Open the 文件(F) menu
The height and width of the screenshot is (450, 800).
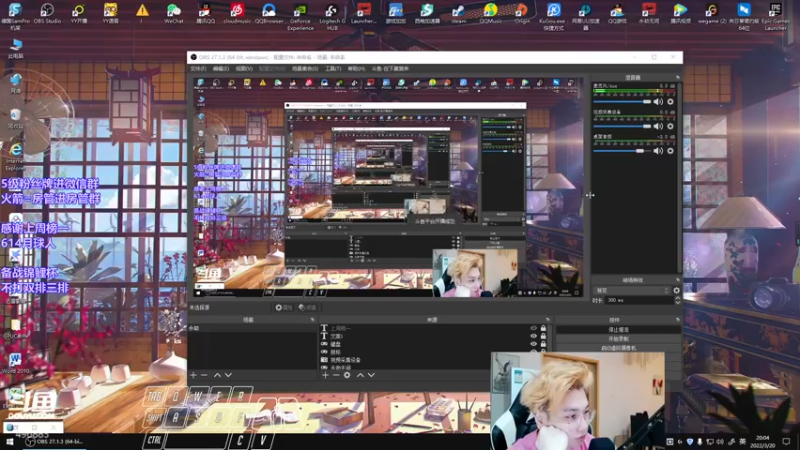tap(198, 68)
